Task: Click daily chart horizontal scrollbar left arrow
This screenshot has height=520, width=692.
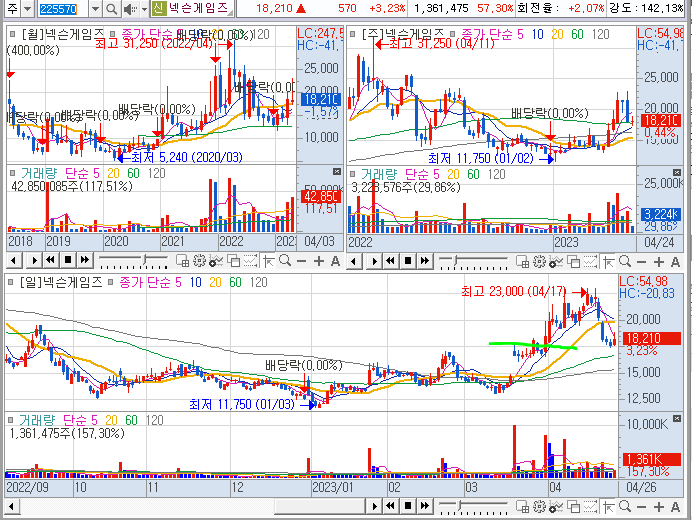Action: [12, 506]
